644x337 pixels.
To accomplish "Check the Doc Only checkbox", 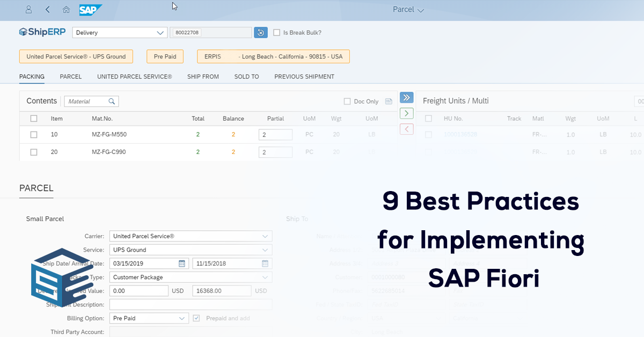I will point(347,101).
